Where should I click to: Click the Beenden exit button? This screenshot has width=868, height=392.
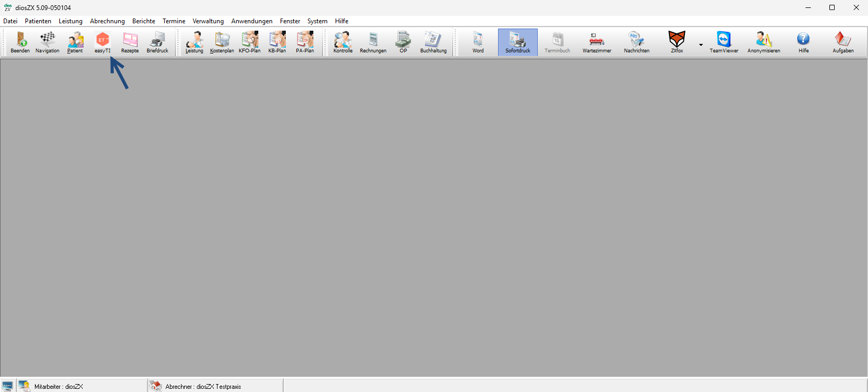[x=20, y=42]
